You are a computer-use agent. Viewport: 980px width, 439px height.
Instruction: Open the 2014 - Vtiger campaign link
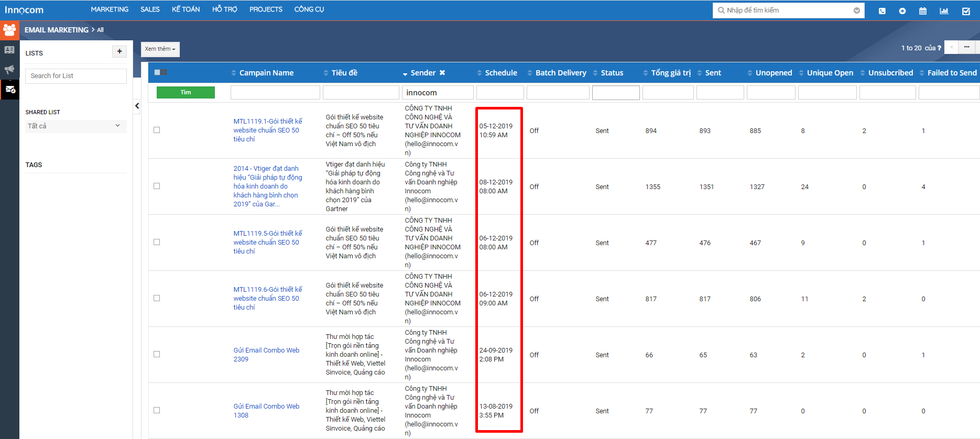click(x=268, y=186)
